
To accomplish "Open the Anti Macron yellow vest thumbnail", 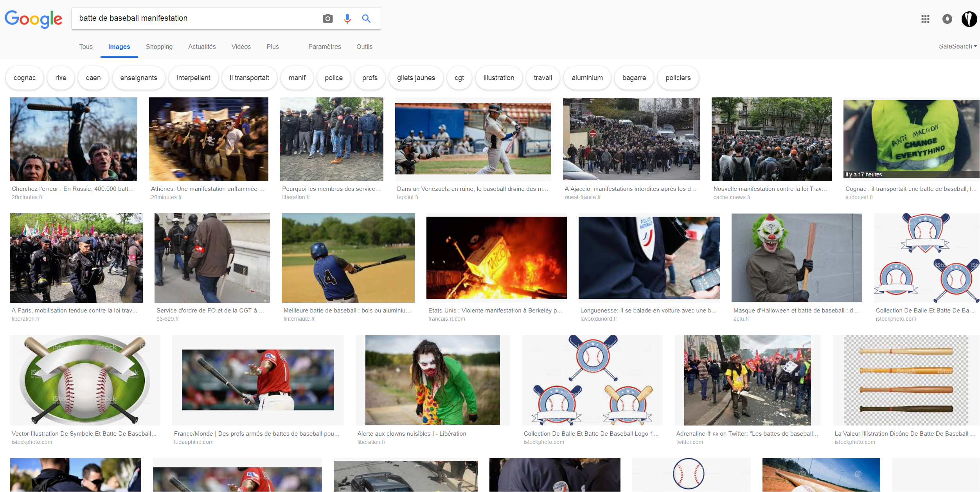I will tap(911, 139).
